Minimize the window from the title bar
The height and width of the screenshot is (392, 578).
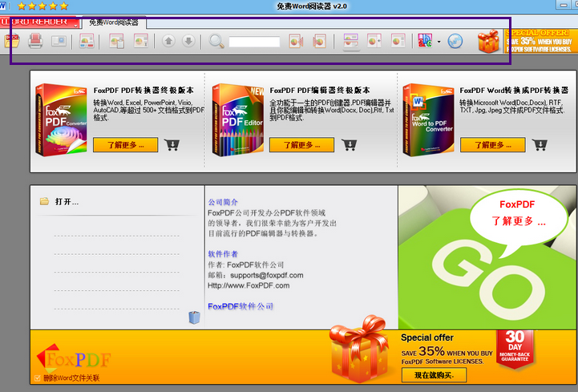tap(564, 5)
